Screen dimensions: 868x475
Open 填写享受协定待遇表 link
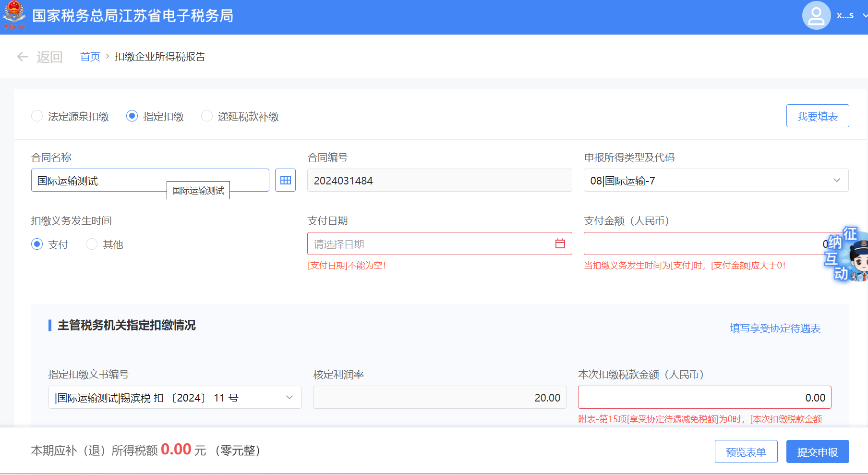pyautogui.click(x=775, y=329)
